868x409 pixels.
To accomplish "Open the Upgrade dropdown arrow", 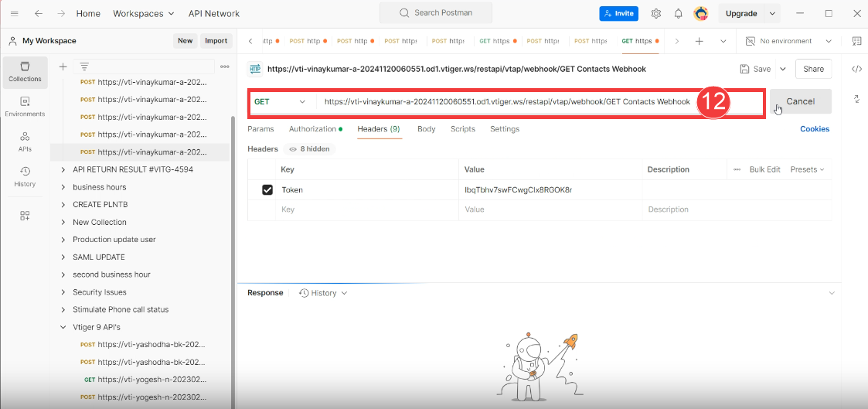I will [x=772, y=13].
